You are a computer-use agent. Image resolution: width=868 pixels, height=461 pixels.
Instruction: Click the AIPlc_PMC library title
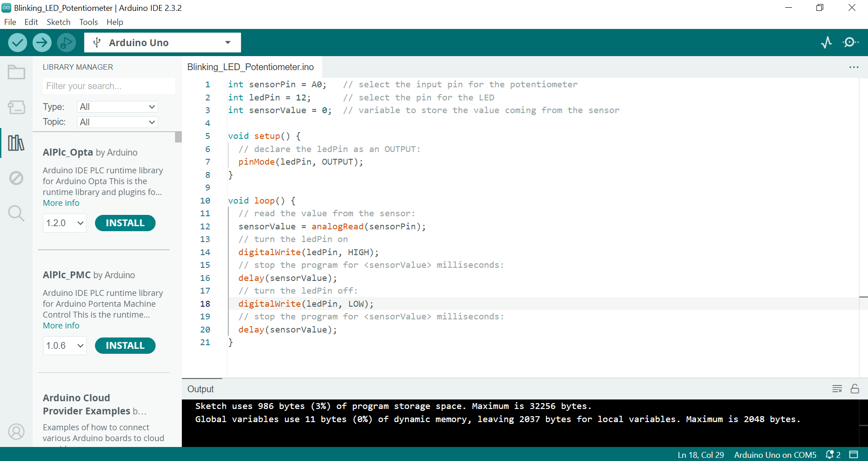click(x=67, y=275)
